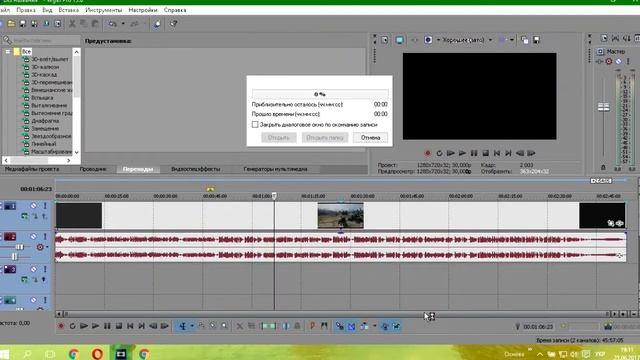
Task: Click the Open project folder icon
Action: coord(11,24)
